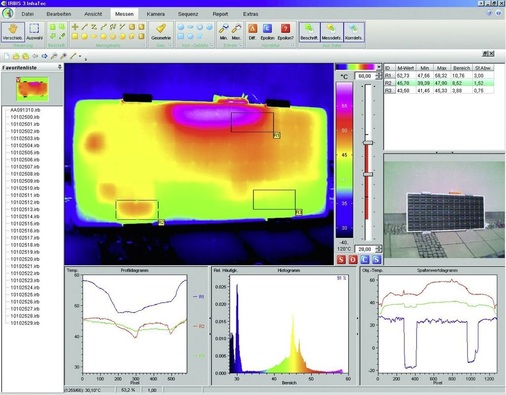Expand the Extrem group launcher

tap(241, 45)
